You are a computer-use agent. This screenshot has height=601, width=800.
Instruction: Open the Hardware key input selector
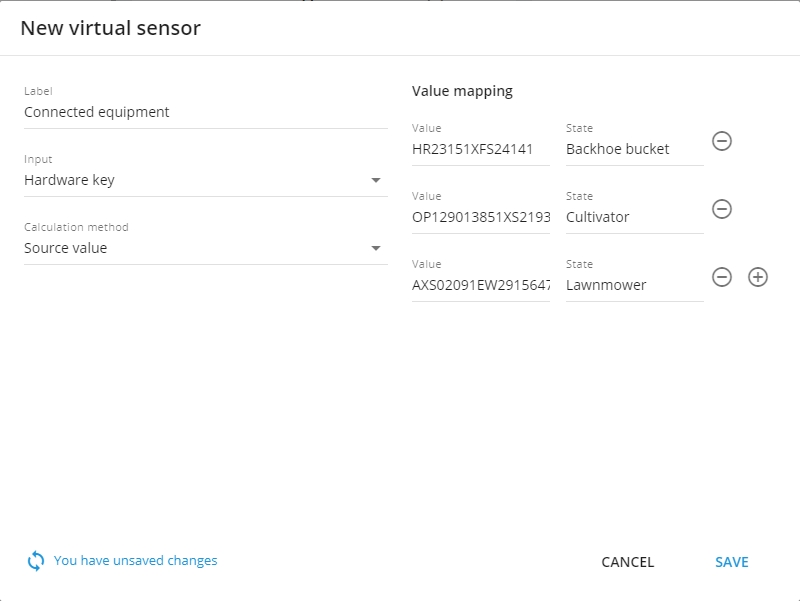pos(200,180)
